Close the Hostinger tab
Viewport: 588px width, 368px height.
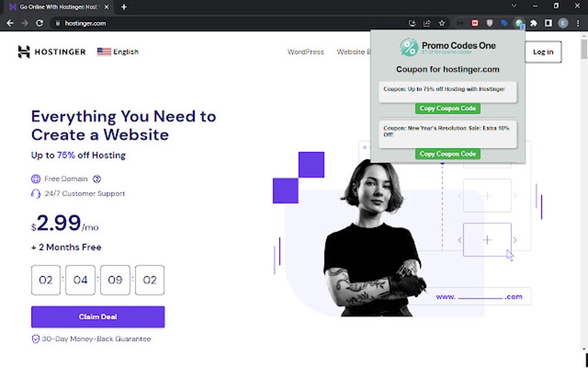tap(107, 7)
